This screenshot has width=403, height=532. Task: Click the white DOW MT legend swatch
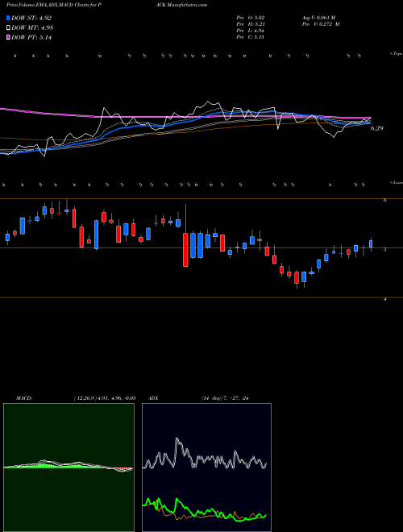[9, 28]
